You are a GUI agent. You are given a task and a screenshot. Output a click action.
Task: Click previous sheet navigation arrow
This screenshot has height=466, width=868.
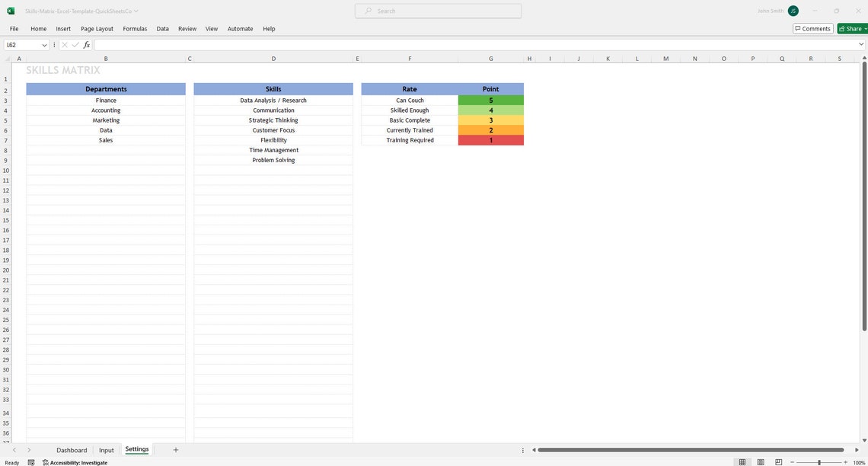tap(14, 450)
